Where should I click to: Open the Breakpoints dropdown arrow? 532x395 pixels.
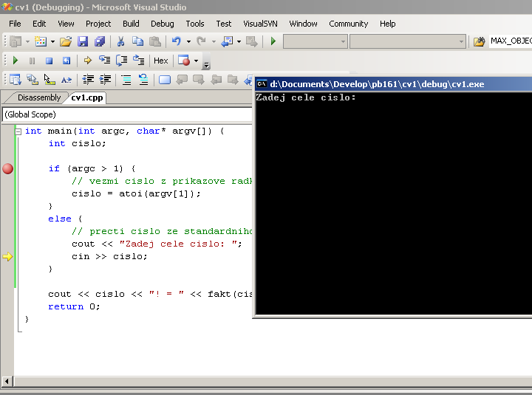click(196, 61)
